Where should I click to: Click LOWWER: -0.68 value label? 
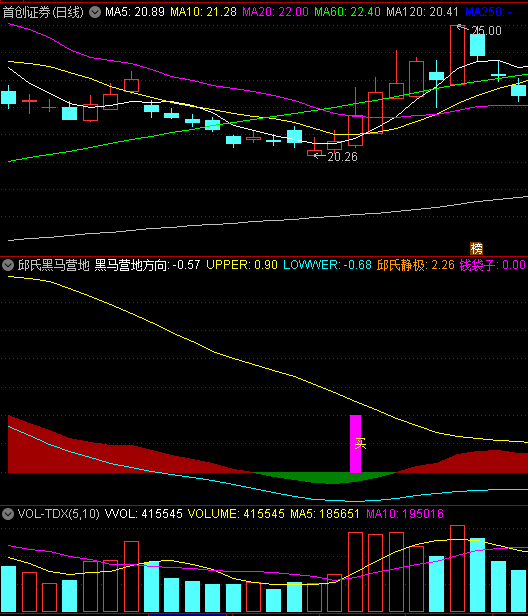327,265
